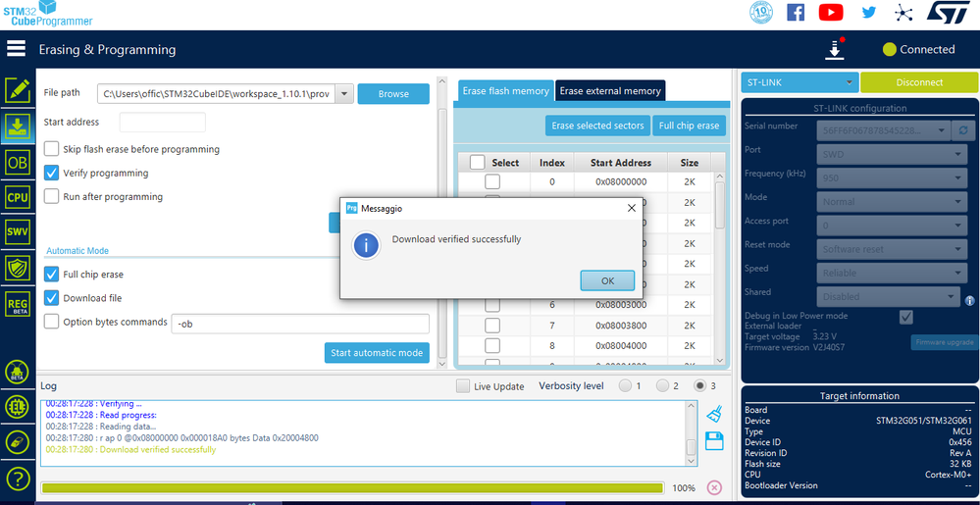Click the 100% progress bar
The height and width of the screenshot is (505, 980).
coord(352,488)
